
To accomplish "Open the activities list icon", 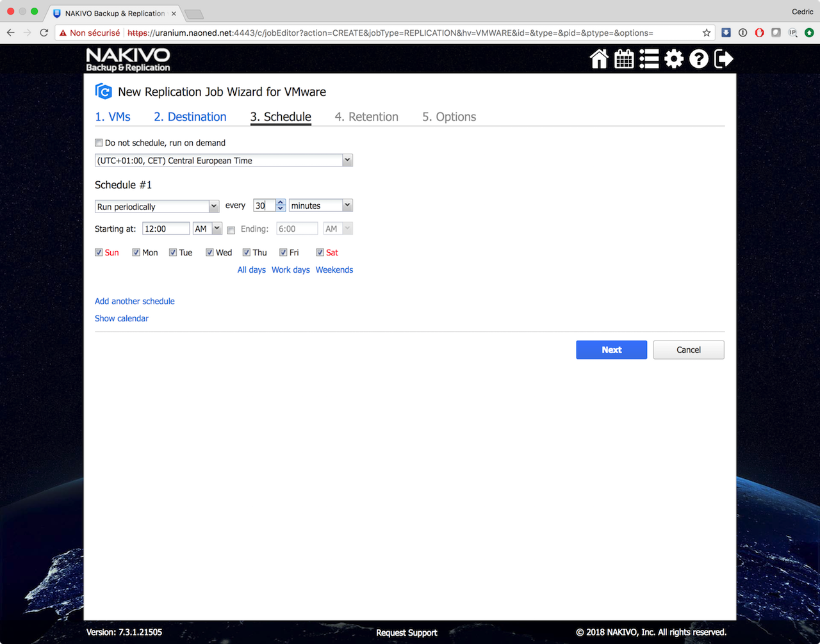I will click(649, 59).
